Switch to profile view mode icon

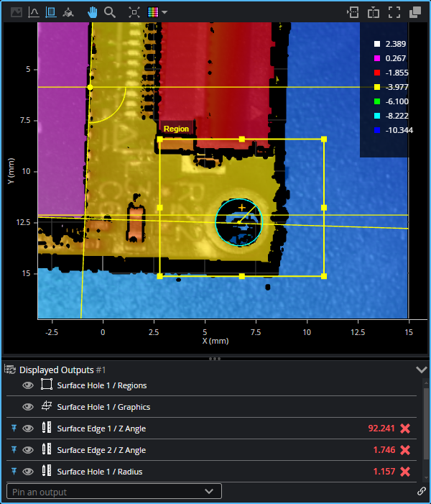click(33, 12)
